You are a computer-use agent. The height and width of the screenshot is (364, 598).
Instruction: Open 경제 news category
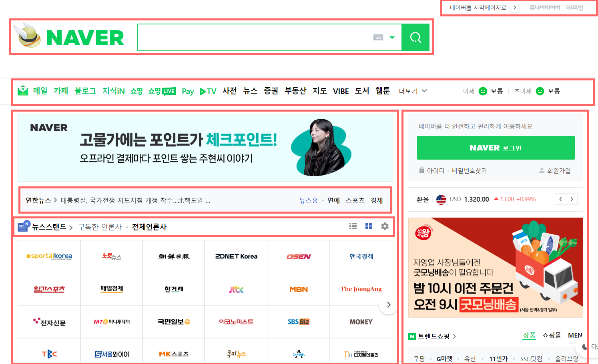tap(377, 200)
